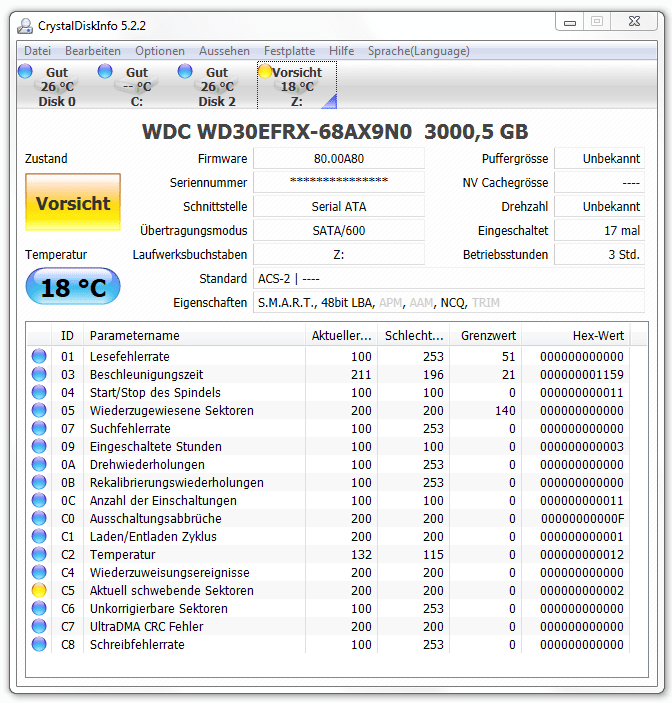Click hex value 00000000000F
Image resolution: width=672 pixels, height=703 pixels.
click(x=582, y=519)
